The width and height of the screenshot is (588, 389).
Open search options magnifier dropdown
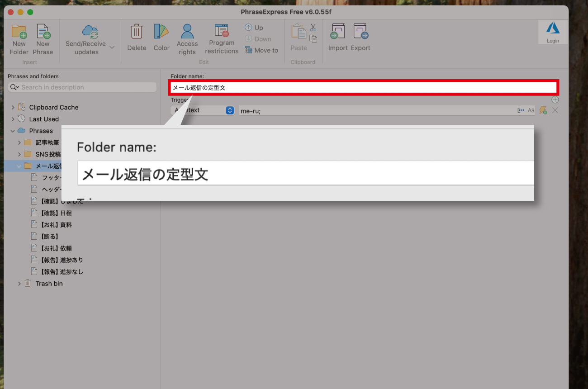point(14,87)
